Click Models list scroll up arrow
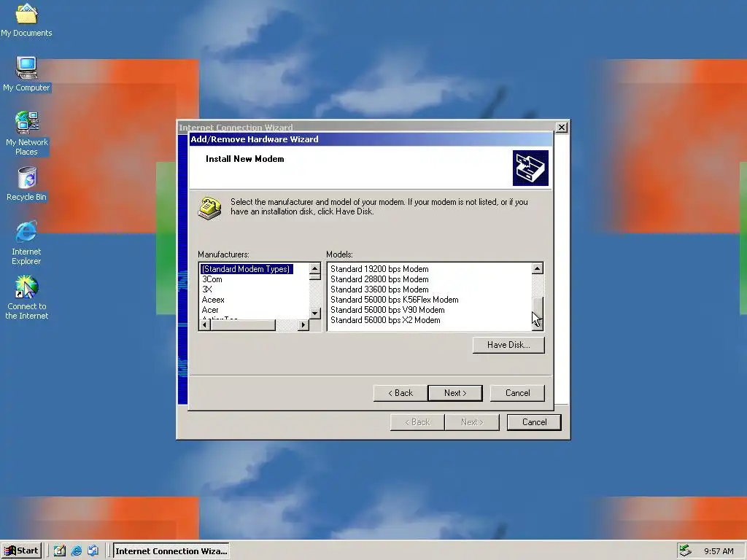This screenshot has width=747, height=560. (537, 268)
